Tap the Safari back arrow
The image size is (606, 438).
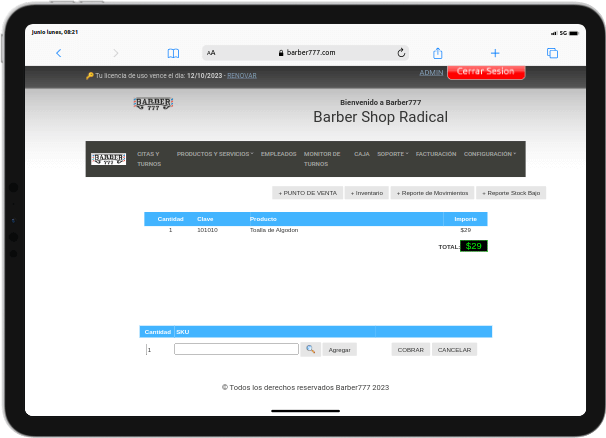coord(58,53)
